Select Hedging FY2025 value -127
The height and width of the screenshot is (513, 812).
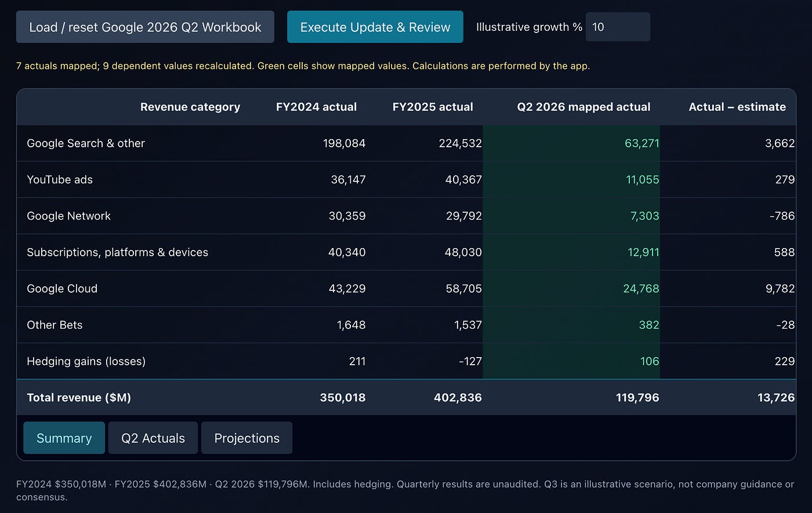click(x=470, y=361)
